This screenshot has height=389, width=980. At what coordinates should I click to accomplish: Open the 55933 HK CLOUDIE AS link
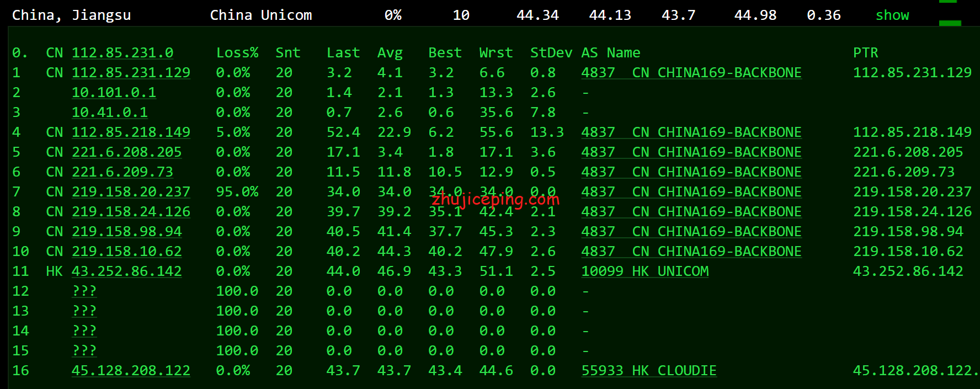pos(649,370)
